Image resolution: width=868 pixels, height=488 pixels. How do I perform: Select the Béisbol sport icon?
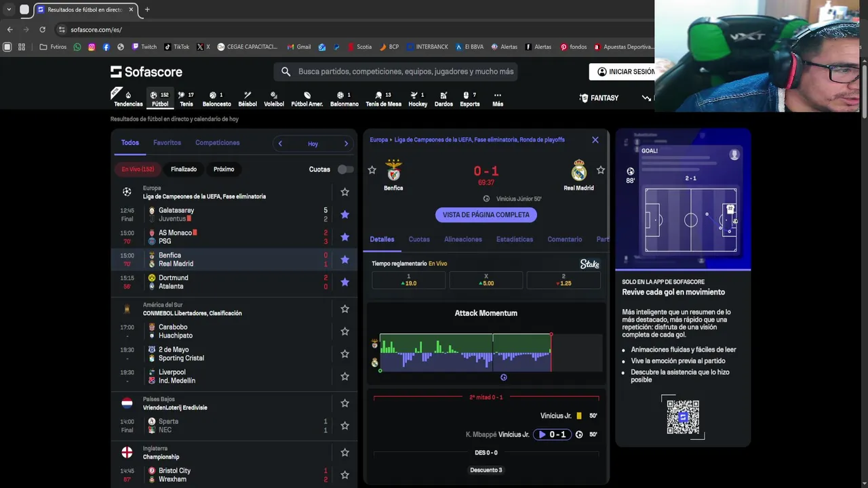coord(248,98)
